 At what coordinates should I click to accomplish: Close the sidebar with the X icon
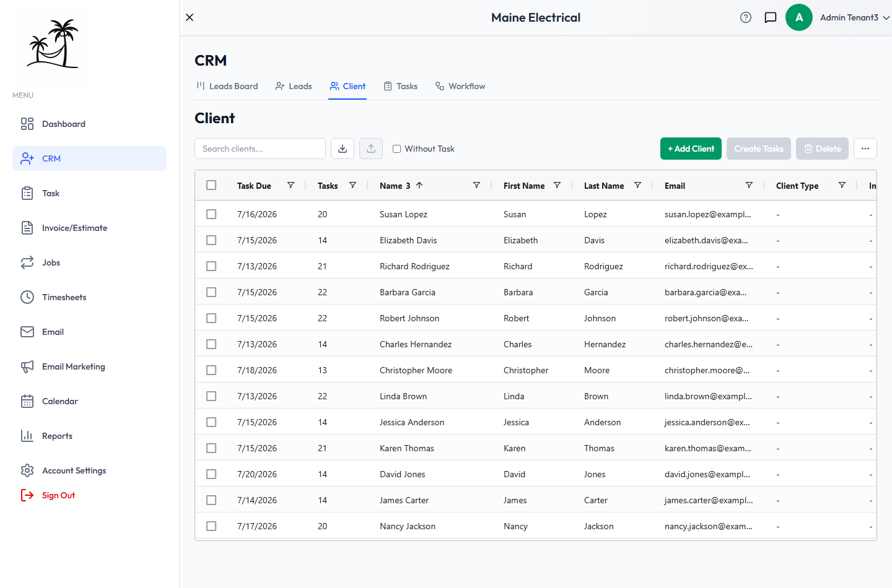pos(190,17)
